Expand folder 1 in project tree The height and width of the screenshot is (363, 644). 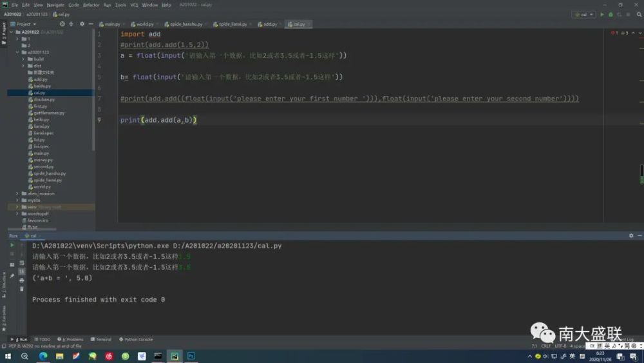(x=17, y=39)
